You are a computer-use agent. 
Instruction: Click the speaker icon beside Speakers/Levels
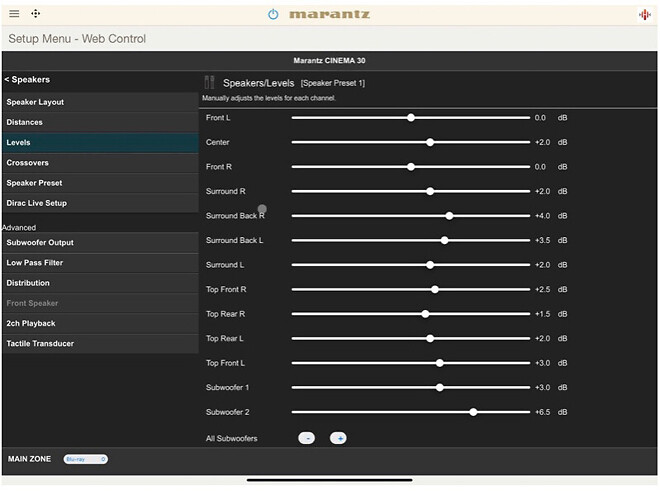[x=209, y=83]
